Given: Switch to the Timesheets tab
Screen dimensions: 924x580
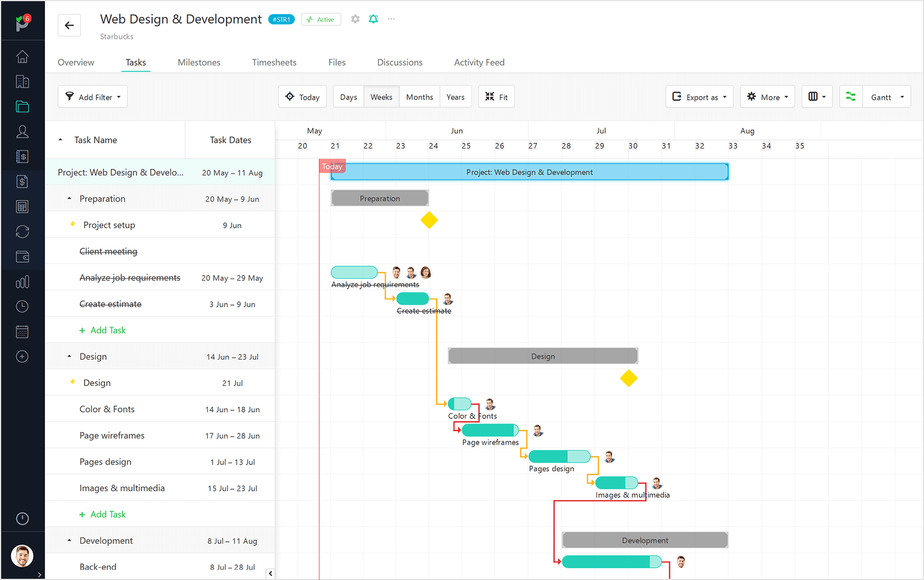Looking at the screenshot, I should (x=274, y=62).
